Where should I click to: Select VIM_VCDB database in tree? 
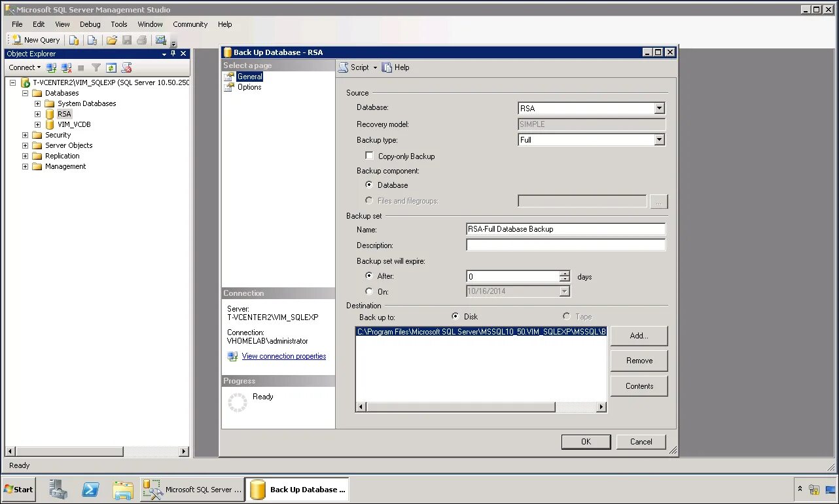[74, 124]
